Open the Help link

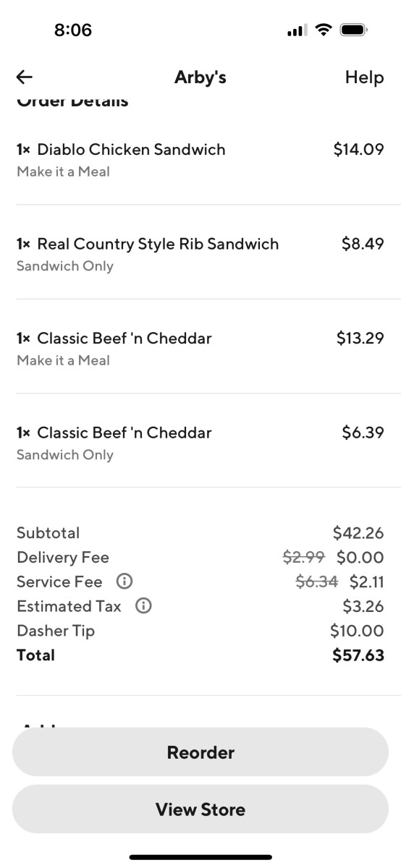(x=364, y=77)
